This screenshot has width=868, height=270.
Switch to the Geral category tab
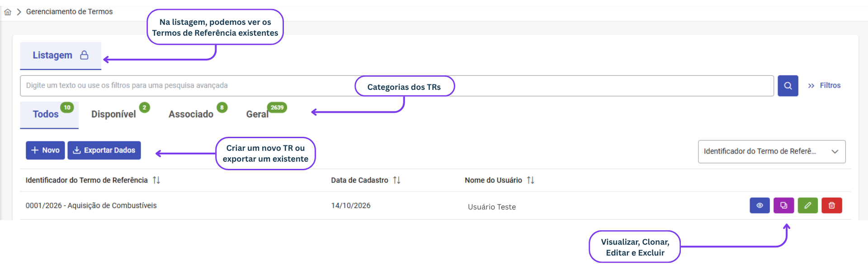point(257,114)
